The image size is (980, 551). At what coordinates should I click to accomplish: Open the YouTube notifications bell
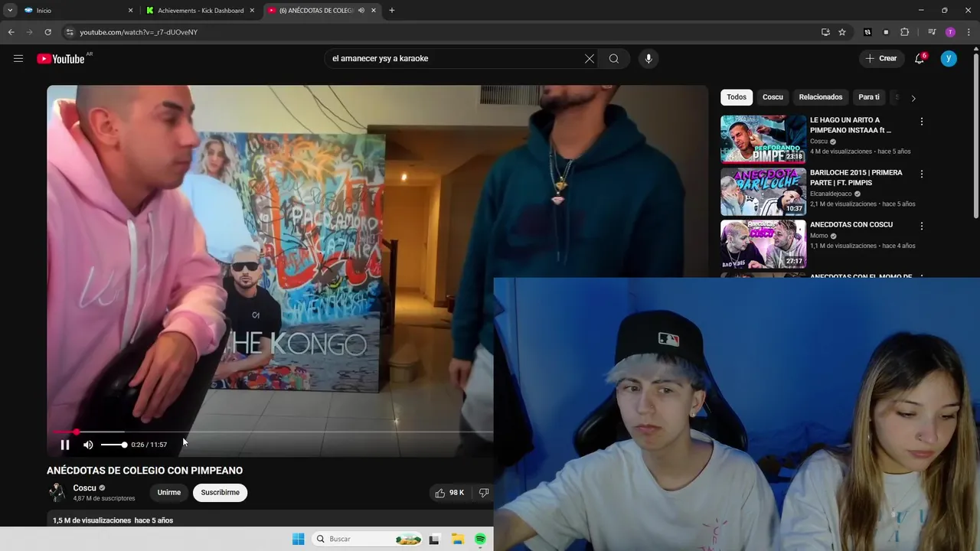click(x=920, y=58)
